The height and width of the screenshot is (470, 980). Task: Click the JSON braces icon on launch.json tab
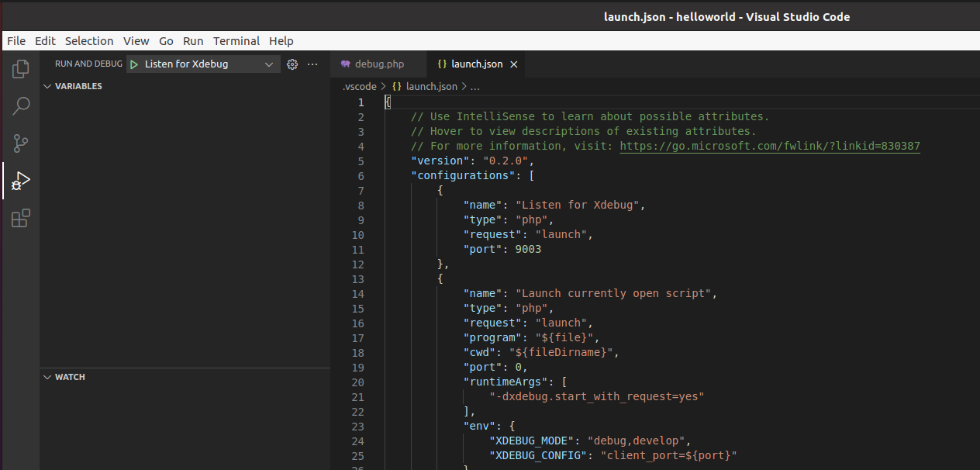(x=442, y=64)
